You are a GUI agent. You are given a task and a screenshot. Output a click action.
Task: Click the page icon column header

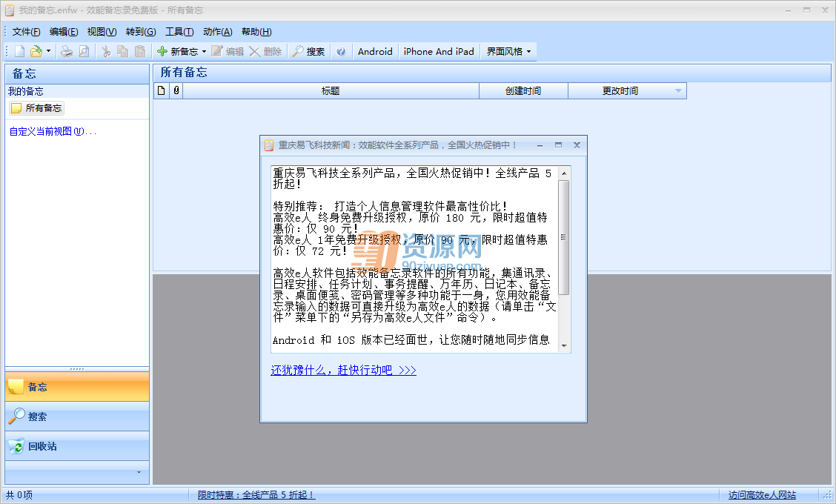(x=162, y=90)
